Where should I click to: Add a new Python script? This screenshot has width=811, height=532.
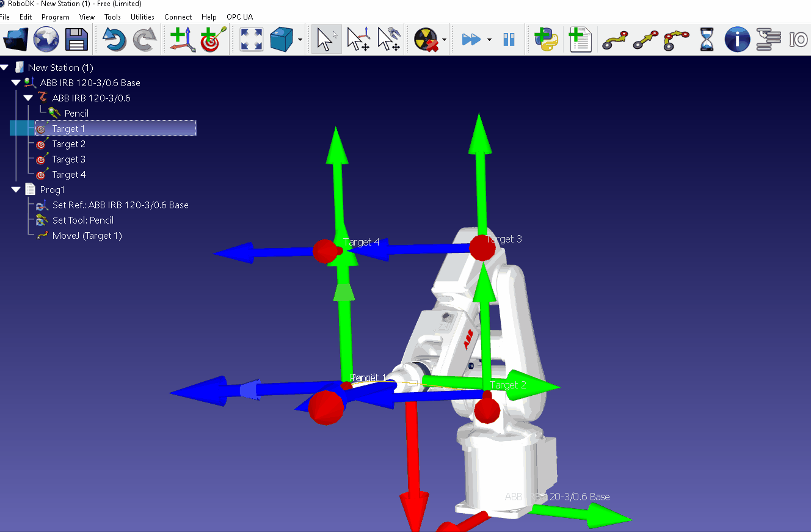(547, 40)
